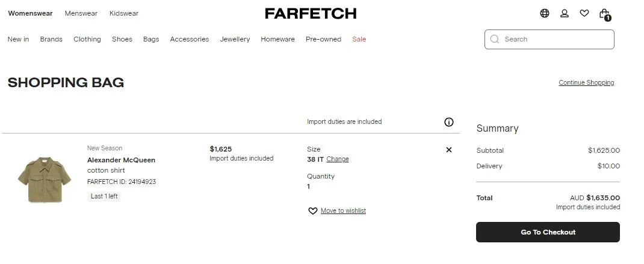Open the Brands menu
Image resolution: width=644 pixels, height=264 pixels.
coord(51,39)
